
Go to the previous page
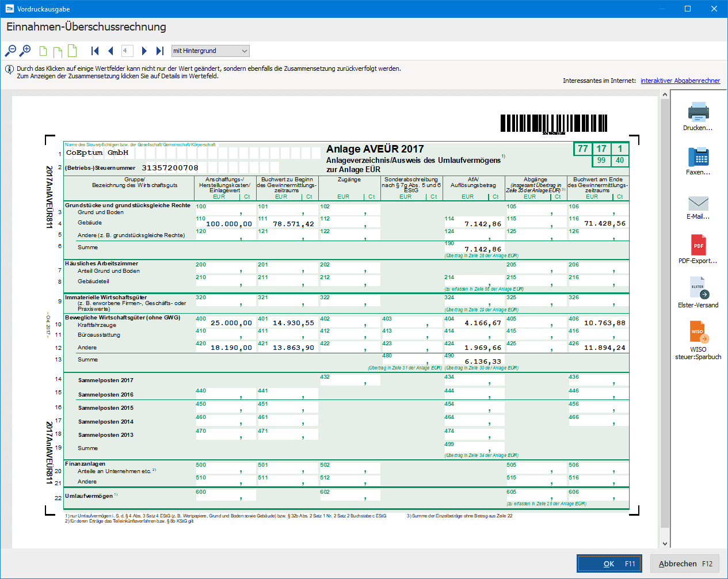click(110, 51)
